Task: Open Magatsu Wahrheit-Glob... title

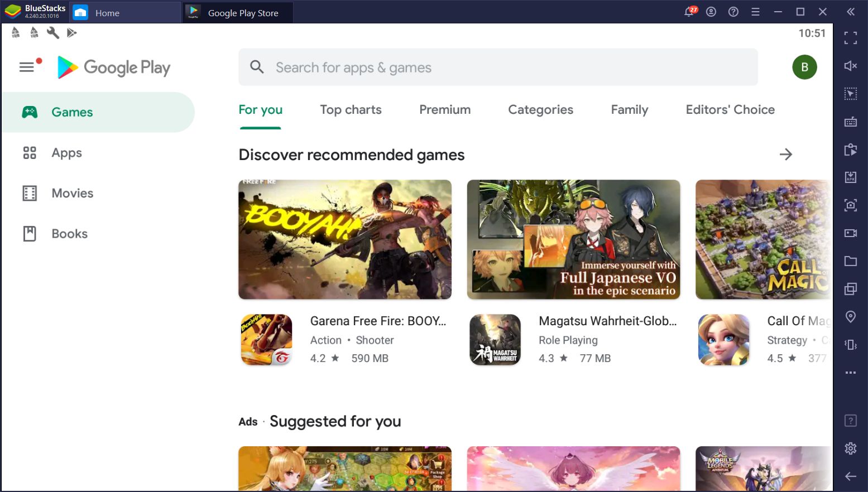Action: coord(607,321)
